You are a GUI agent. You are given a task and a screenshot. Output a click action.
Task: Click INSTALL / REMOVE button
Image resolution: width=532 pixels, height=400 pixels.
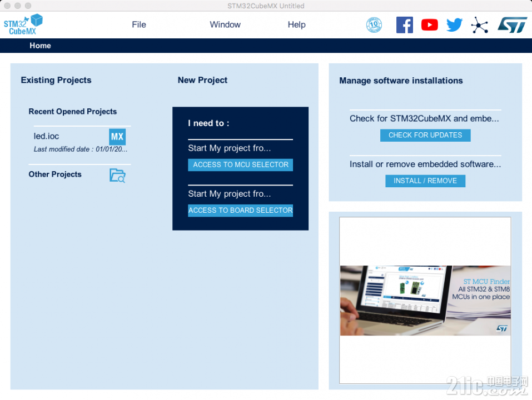point(425,181)
